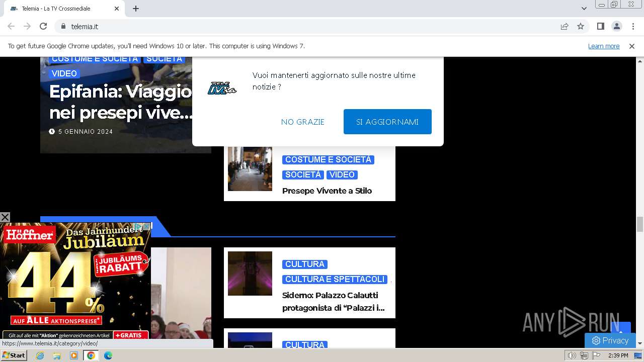Click the site lock icon in address bar
Screen dimensions: 644x362
tap(63, 26)
